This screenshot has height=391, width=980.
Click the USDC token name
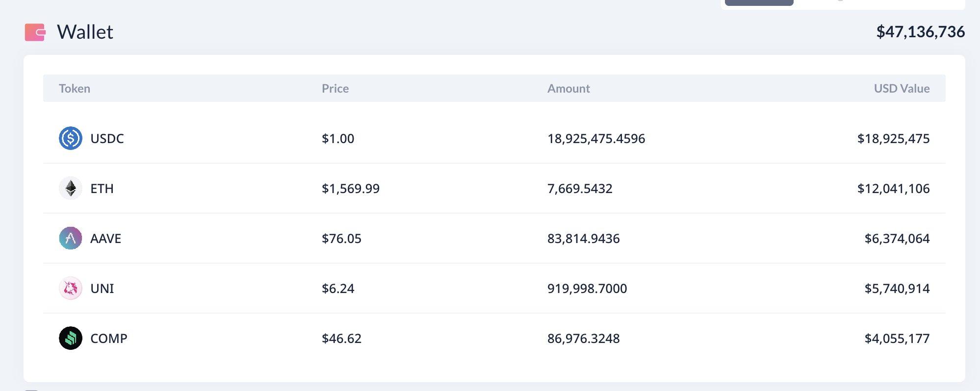107,139
